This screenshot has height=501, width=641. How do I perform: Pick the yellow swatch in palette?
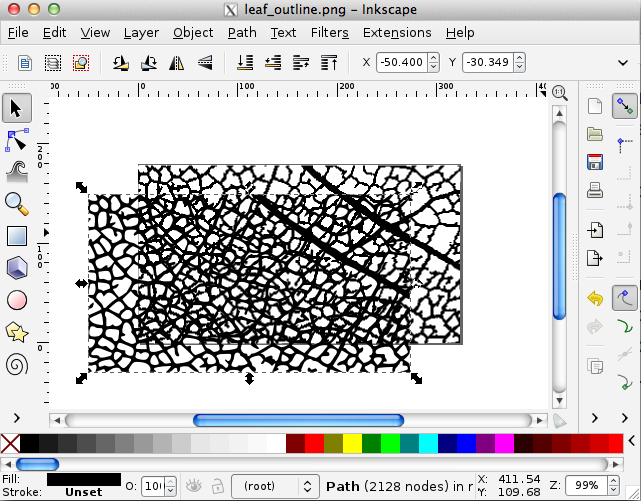coord(352,443)
